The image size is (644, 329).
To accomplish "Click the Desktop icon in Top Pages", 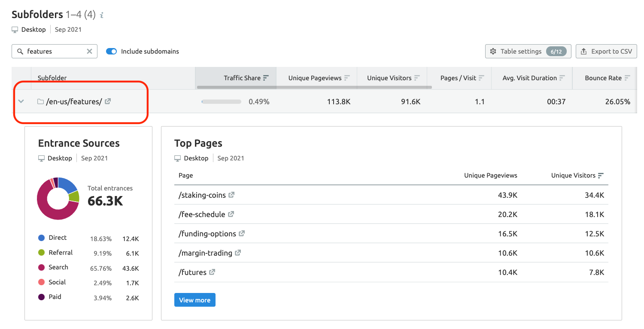I will coord(178,158).
